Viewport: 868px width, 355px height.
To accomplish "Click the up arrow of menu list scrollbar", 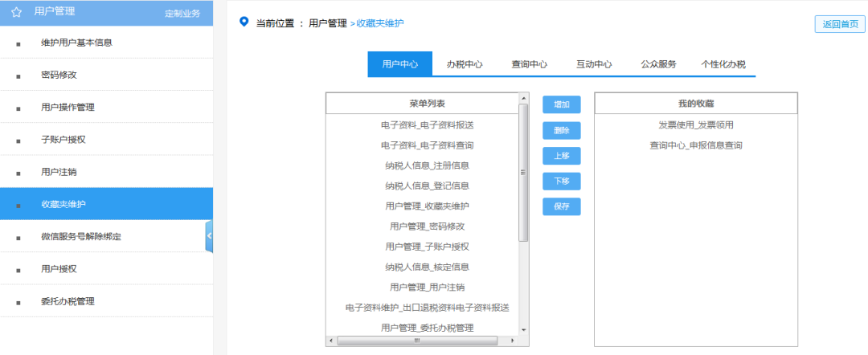I will pyautogui.click(x=523, y=98).
